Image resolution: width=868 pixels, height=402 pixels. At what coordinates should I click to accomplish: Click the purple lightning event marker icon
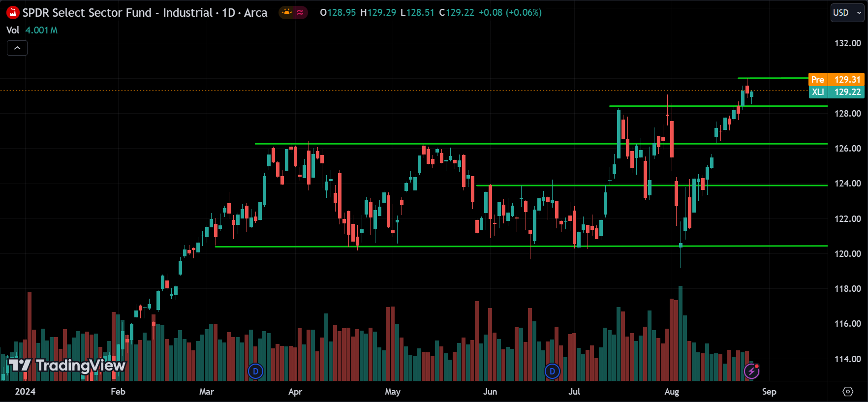coord(751,371)
